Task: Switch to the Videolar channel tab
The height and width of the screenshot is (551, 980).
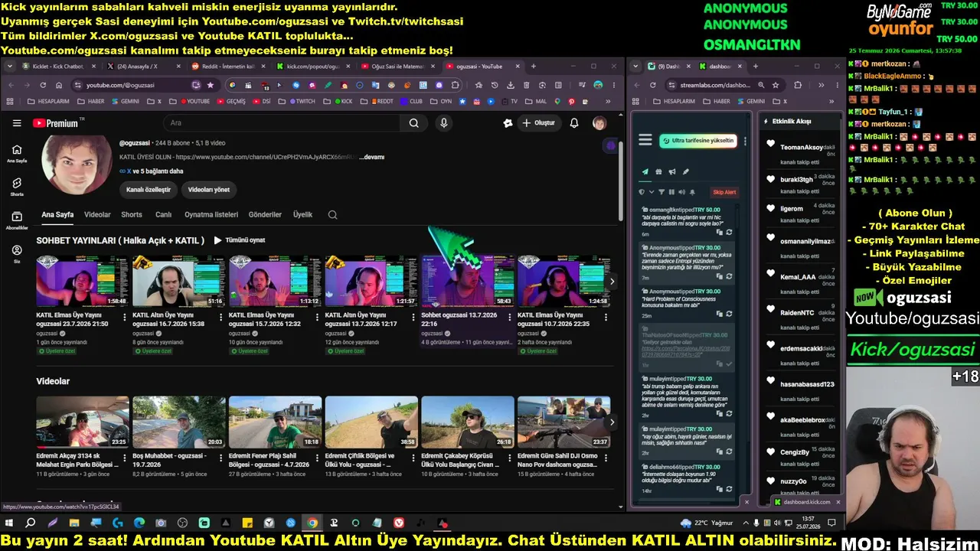Action: point(97,215)
